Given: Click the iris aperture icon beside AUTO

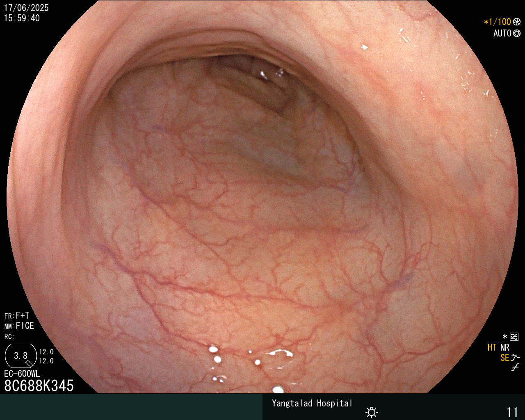Looking at the screenshot, I should (x=517, y=33).
